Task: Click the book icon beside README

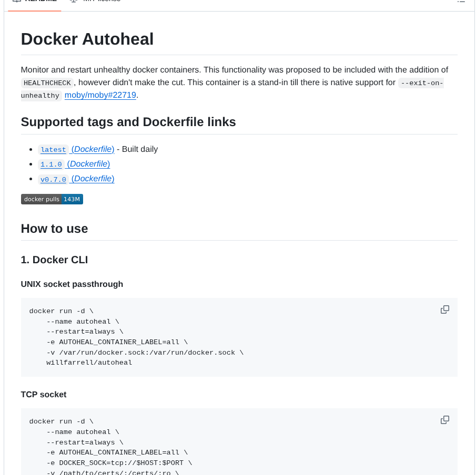Action: click(x=16, y=2)
